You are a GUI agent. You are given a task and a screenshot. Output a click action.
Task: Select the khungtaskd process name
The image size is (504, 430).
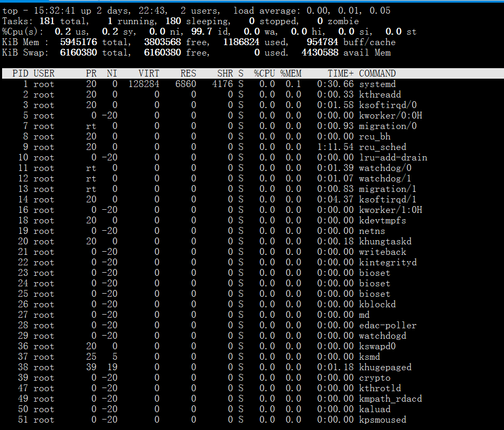coord(385,242)
